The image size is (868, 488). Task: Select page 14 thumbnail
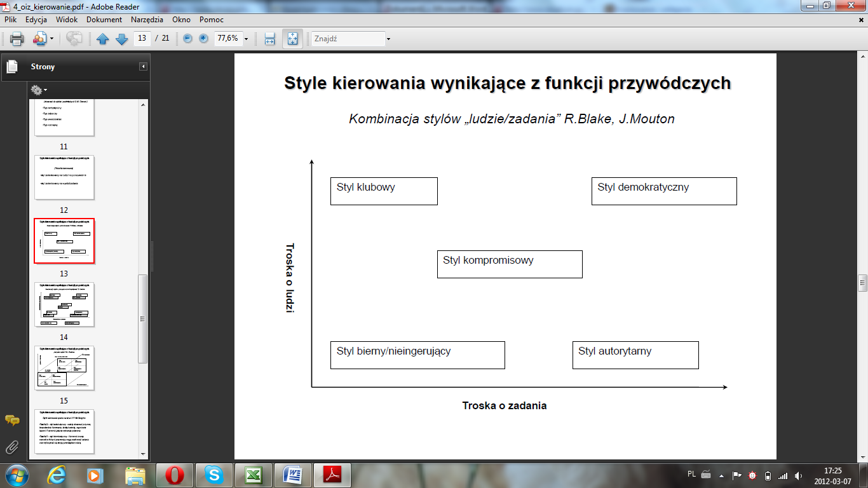tap(64, 304)
